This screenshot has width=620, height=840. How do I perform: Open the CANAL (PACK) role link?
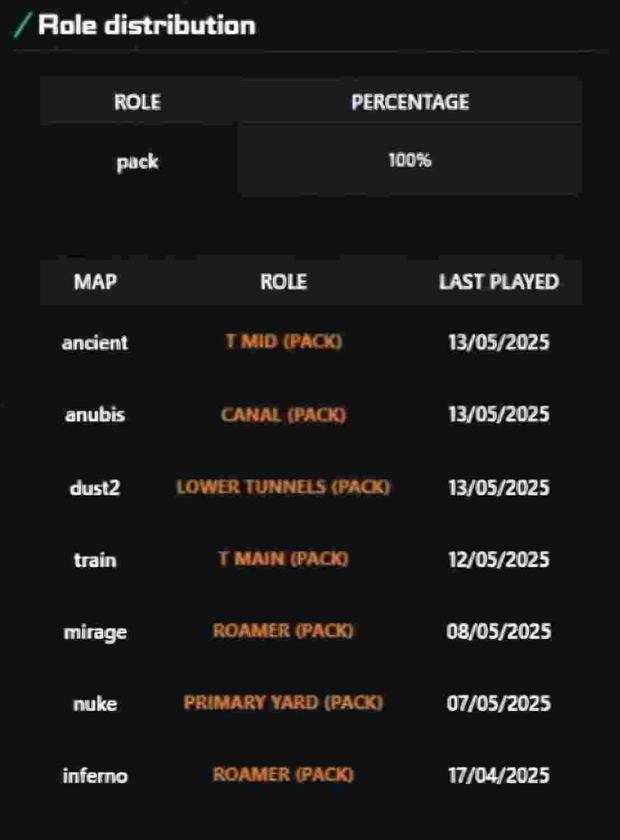(284, 414)
